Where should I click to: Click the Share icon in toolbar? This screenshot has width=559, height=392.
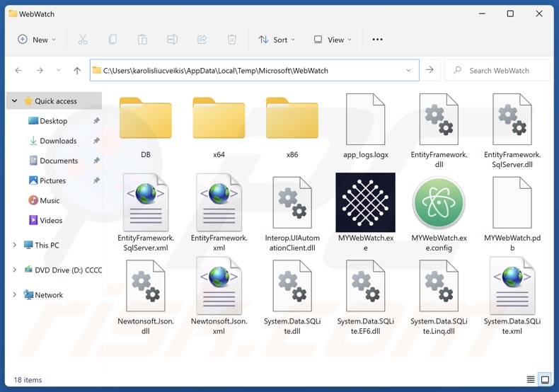tap(202, 40)
